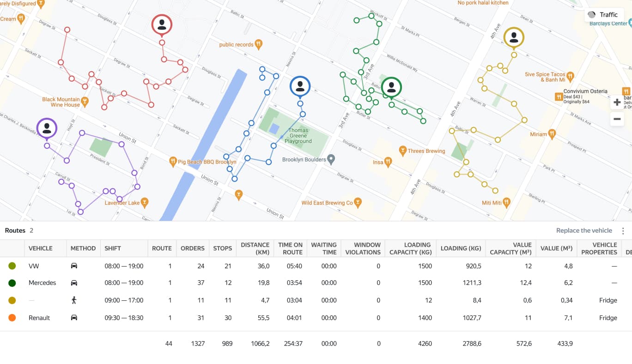Select the yellow courier marker
Viewport: 632px width, 364px height.
point(513,37)
